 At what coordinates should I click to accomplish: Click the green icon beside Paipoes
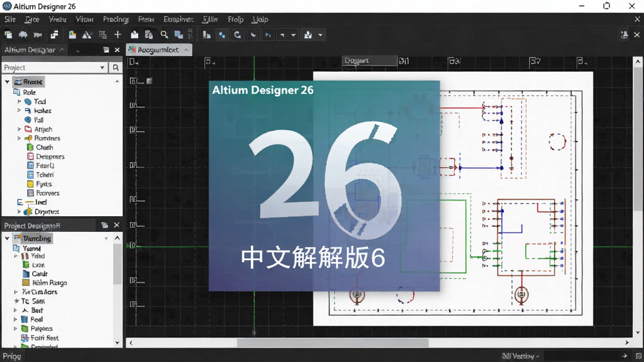click(25, 328)
